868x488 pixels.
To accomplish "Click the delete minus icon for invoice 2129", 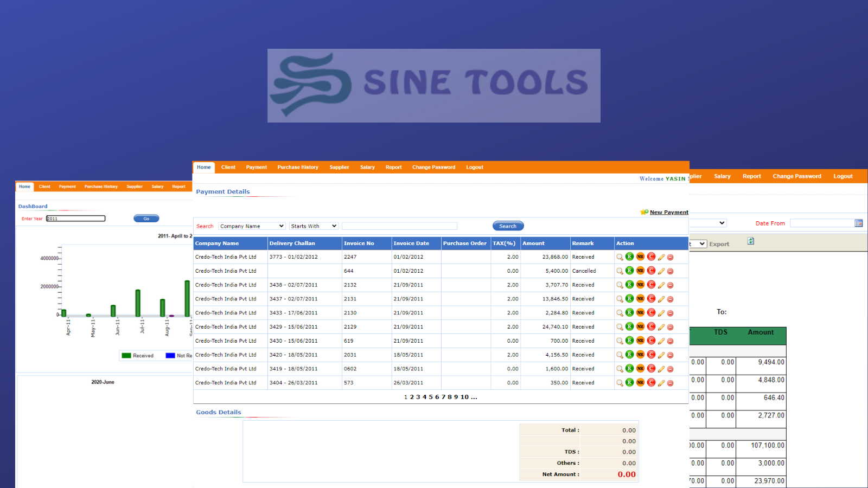I will coord(671,328).
